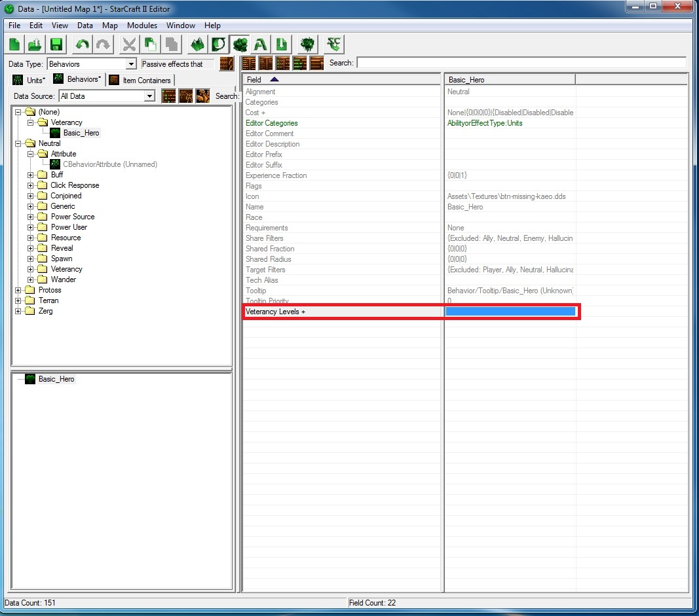Viewport: 699px width, 616px height.
Task: Expand the Wander folder
Action: point(30,280)
